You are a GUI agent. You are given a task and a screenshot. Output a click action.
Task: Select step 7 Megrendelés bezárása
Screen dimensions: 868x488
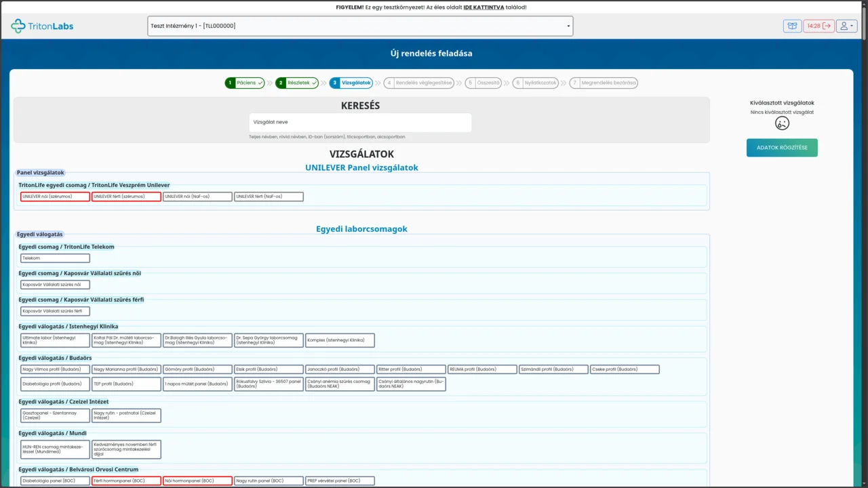(604, 83)
